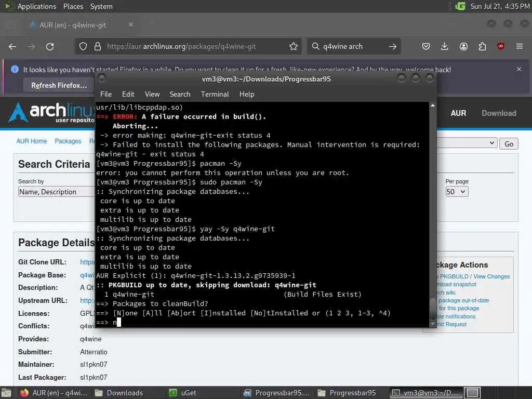Open the Firefox downloads panel
The height and width of the screenshot is (399, 532).
[445, 46]
